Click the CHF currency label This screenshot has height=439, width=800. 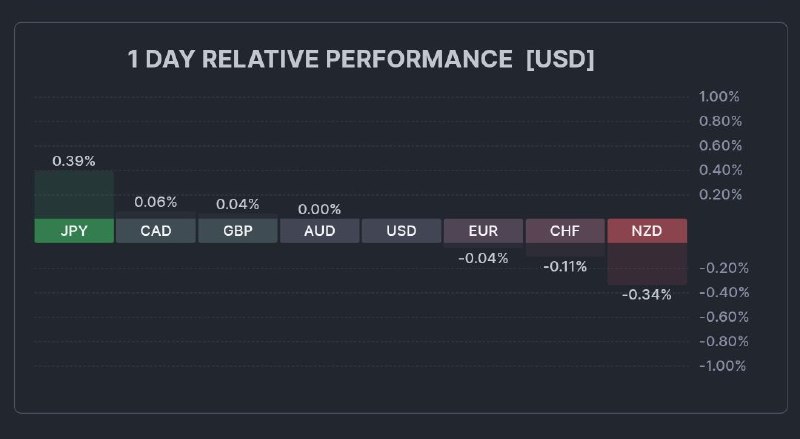pos(565,231)
